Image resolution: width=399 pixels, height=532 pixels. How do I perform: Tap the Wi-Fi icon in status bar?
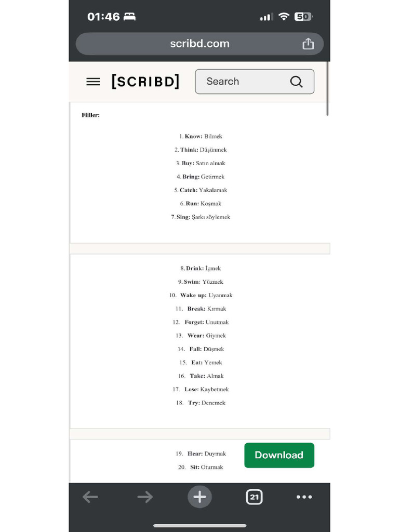click(x=283, y=17)
